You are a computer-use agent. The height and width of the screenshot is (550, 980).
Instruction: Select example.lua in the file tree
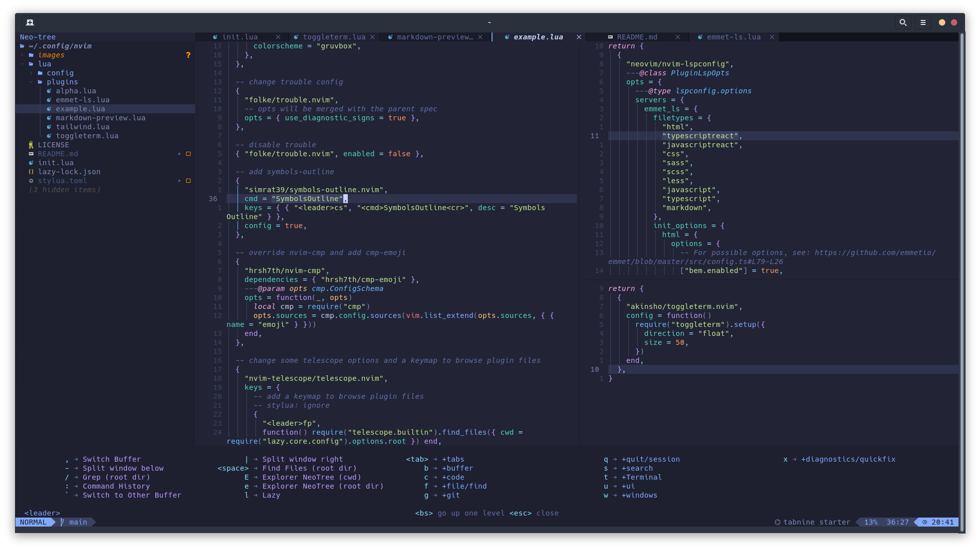(80, 109)
